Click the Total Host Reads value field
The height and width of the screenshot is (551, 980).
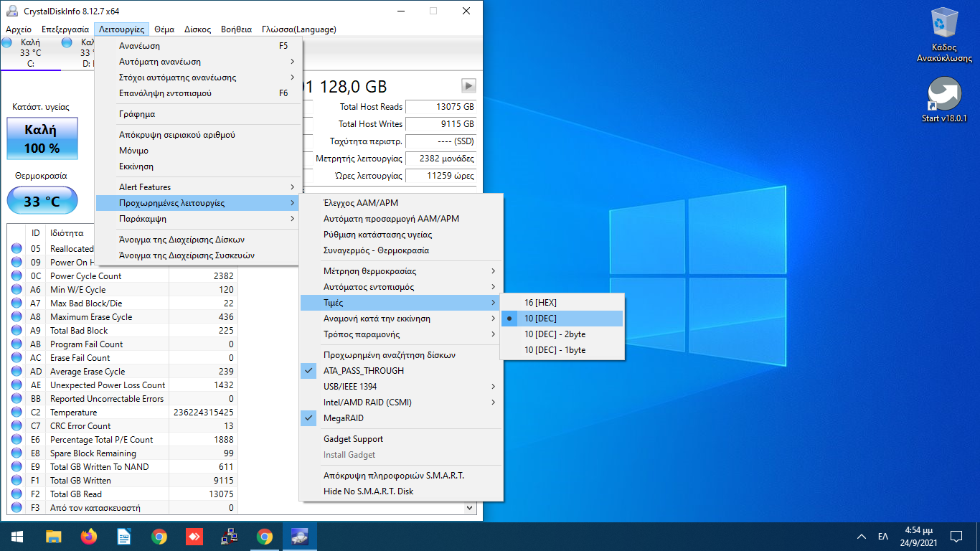point(441,107)
